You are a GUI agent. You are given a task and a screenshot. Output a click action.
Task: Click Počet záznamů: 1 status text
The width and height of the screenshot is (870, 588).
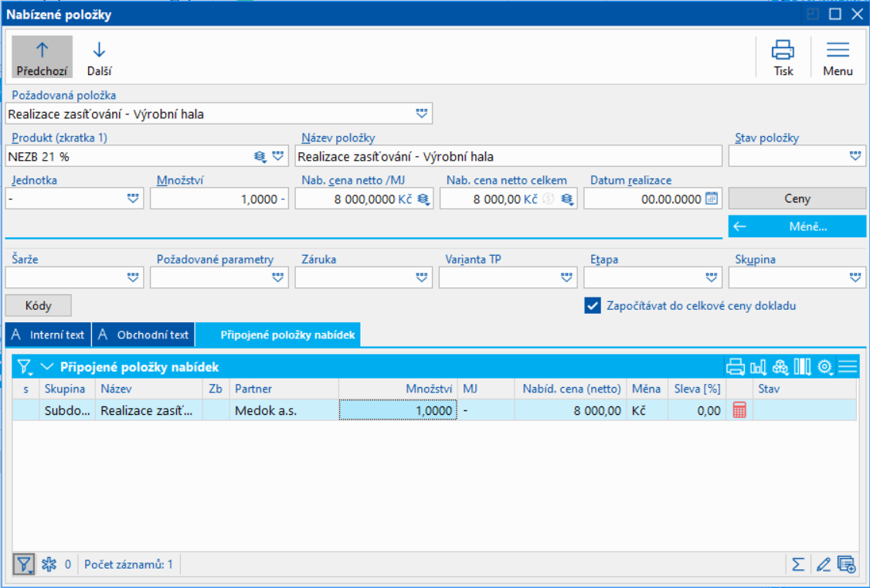[x=129, y=565]
